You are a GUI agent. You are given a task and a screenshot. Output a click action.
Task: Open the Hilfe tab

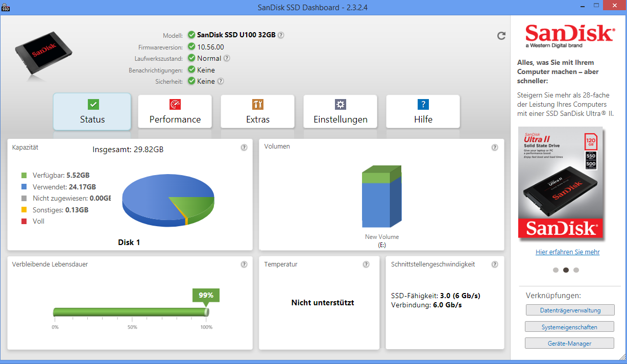[x=423, y=112]
